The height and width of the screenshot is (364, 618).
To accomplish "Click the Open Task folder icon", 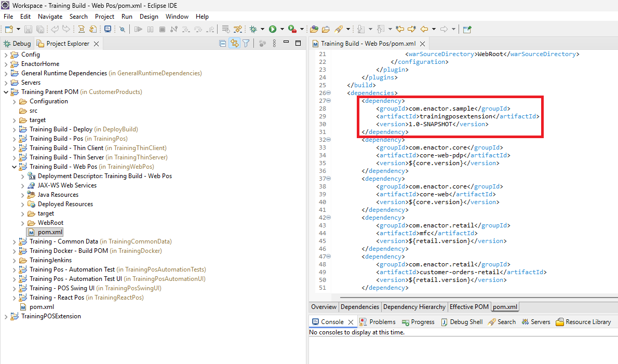I will [x=326, y=29].
